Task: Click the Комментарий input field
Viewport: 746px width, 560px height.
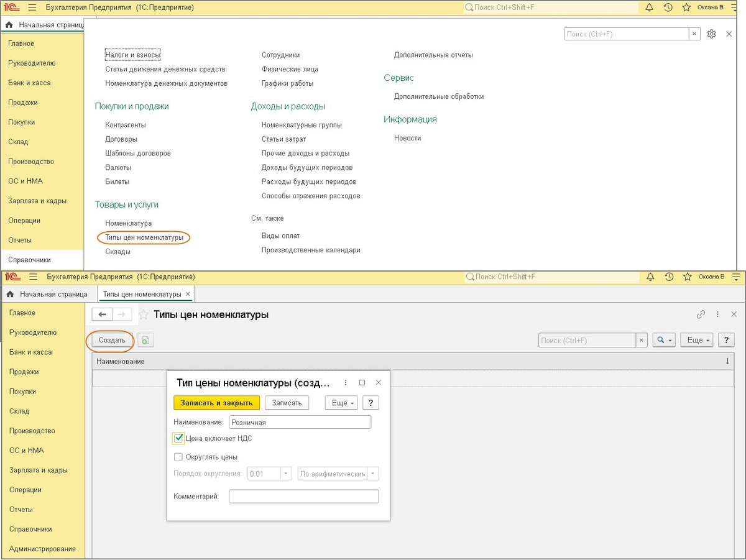Action: click(x=303, y=496)
